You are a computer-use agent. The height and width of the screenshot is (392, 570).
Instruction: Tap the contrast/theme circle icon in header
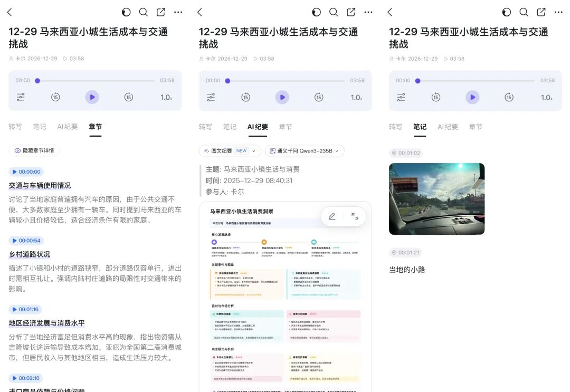click(126, 12)
